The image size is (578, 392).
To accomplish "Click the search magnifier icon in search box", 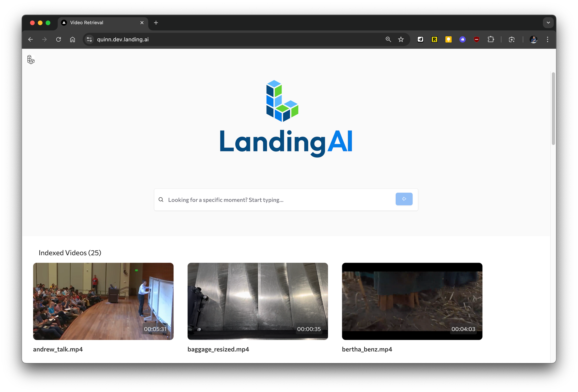I will pyautogui.click(x=161, y=200).
